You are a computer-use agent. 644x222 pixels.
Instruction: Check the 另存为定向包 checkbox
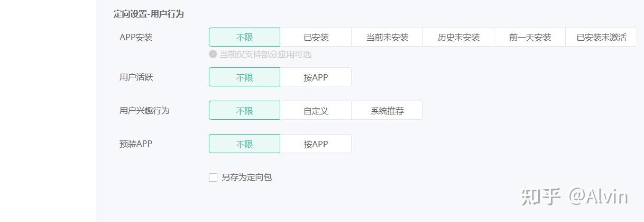pyautogui.click(x=213, y=177)
